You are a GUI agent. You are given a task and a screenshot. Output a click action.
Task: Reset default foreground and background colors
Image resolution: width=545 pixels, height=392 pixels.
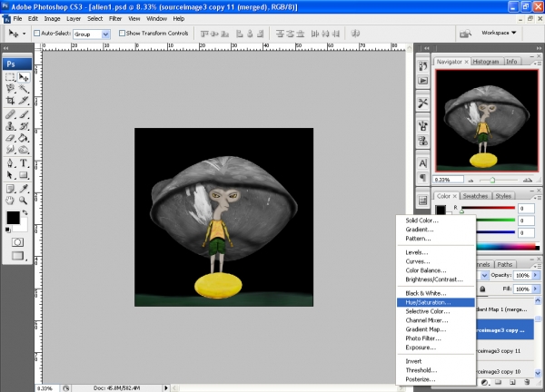click(7, 230)
